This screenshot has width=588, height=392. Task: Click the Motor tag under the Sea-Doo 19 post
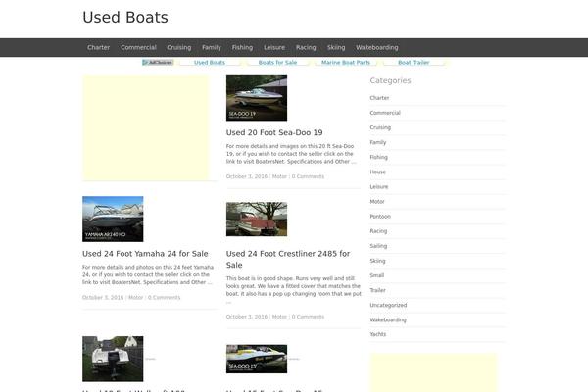279,176
